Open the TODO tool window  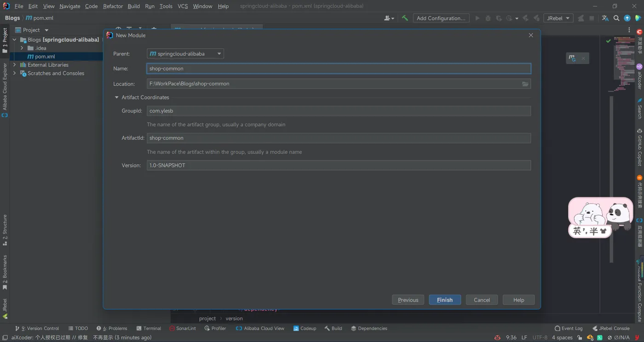click(x=78, y=328)
